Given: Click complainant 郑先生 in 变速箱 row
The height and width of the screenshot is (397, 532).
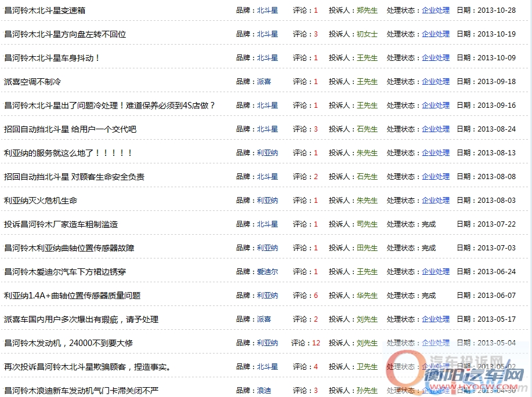Looking at the screenshot, I should point(367,10).
